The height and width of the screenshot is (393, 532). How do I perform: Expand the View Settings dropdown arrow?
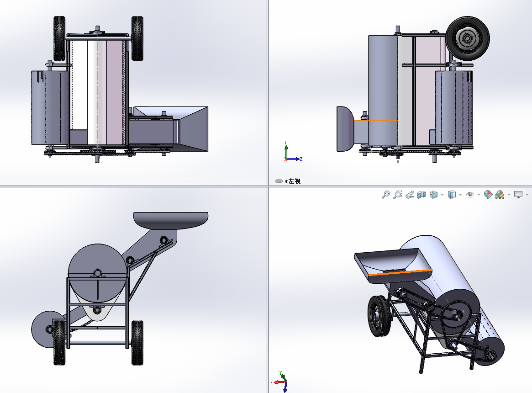click(x=527, y=195)
